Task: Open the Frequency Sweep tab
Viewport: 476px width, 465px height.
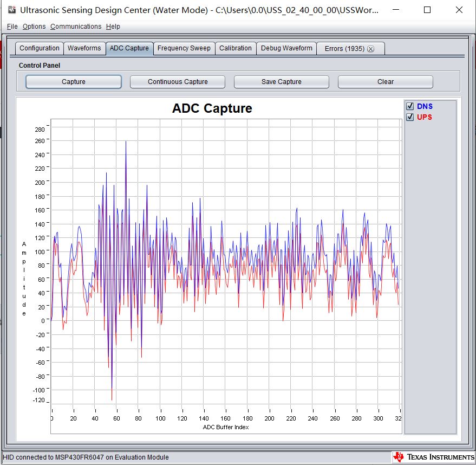Action: click(184, 48)
